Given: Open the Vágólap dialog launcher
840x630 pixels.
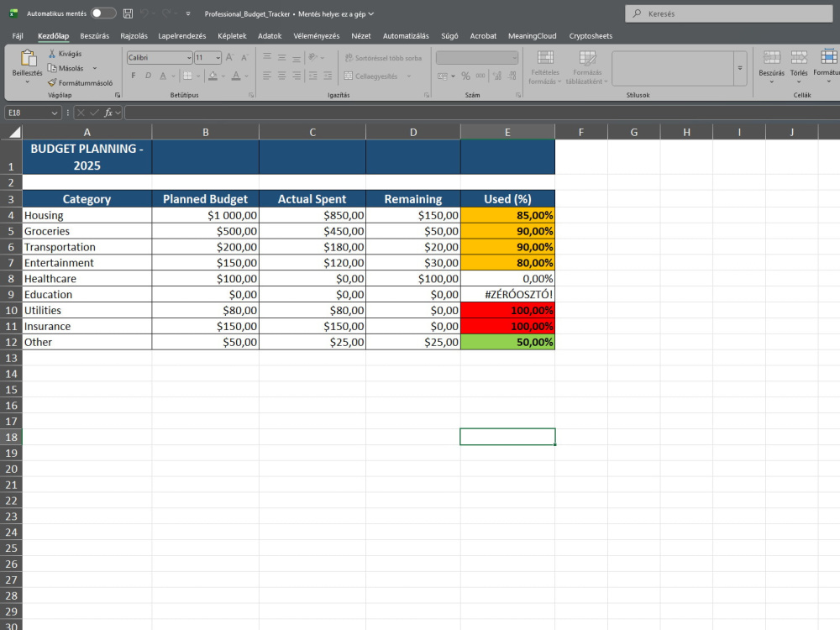Looking at the screenshot, I should 118,95.
